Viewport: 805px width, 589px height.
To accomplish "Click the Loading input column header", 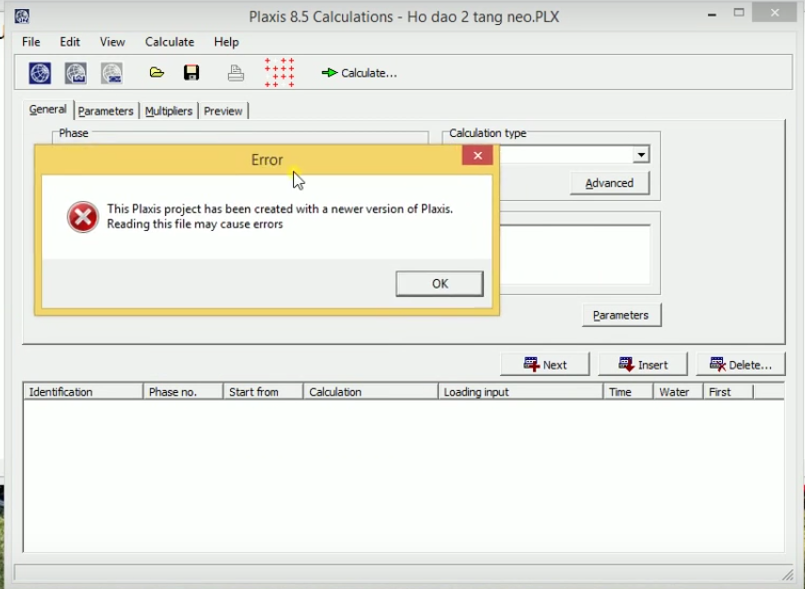I will click(x=520, y=392).
